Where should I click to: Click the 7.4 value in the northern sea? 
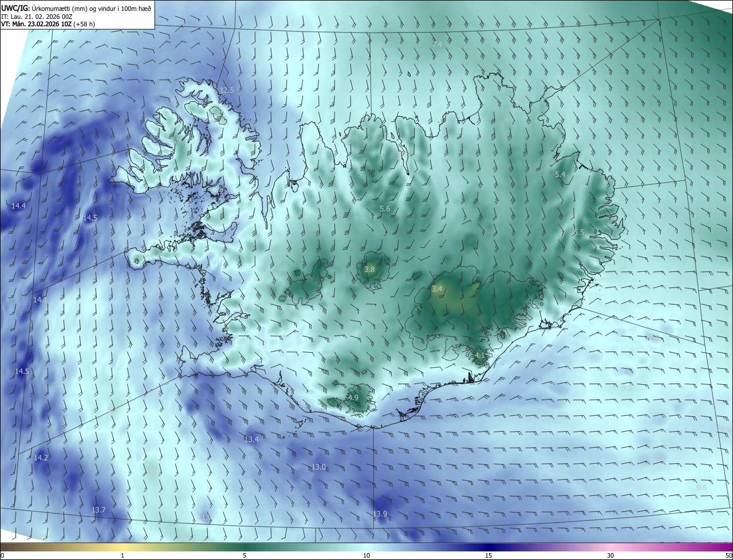tap(437, 44)
